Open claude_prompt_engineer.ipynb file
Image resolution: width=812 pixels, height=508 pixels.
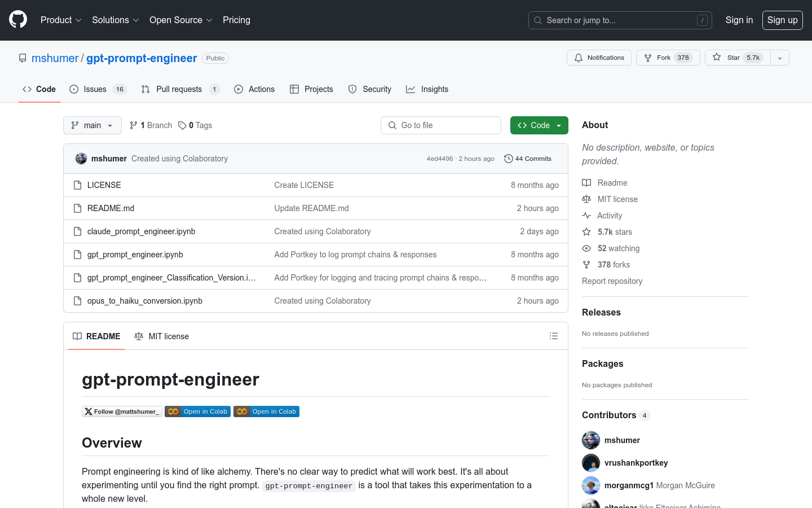[x=142, y=231]
